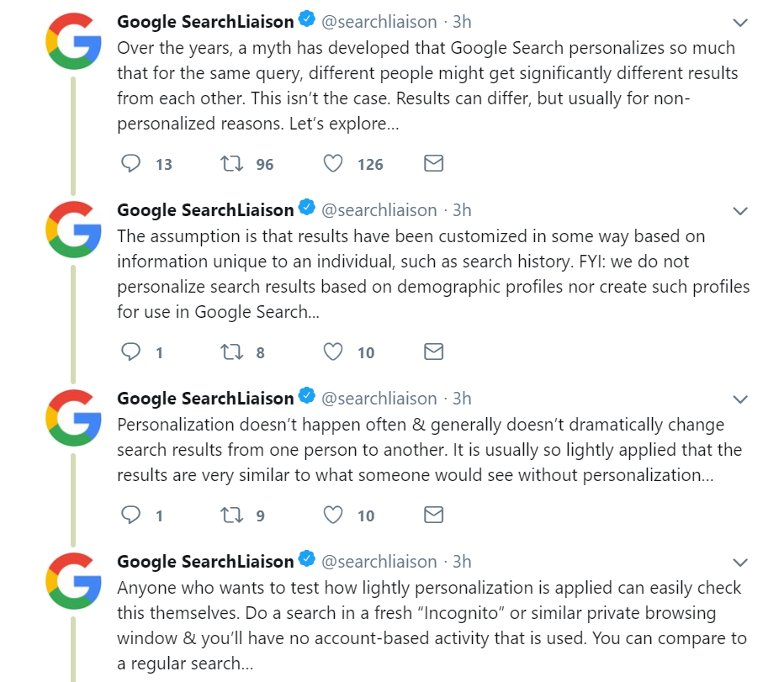Click the reply icon on the Incognito tweet
Image resolution: width=784 pixels, height=682 pixels.
(130, 679)
